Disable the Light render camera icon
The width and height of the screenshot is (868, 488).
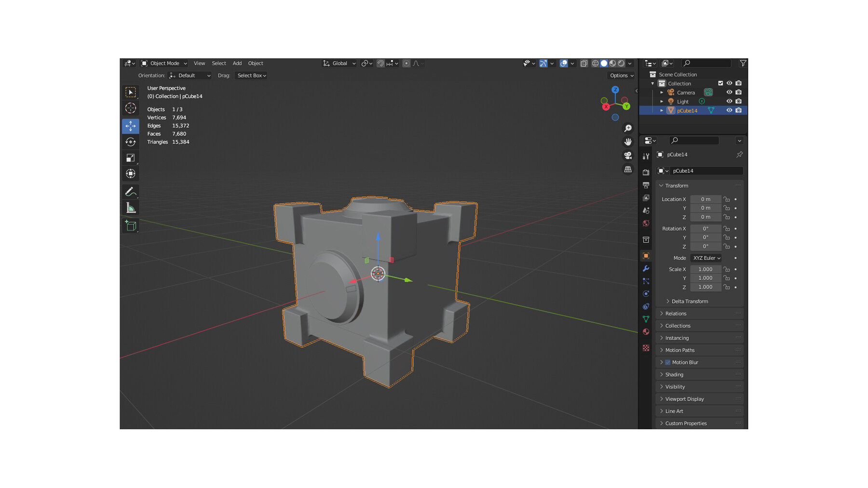(738, 102)
